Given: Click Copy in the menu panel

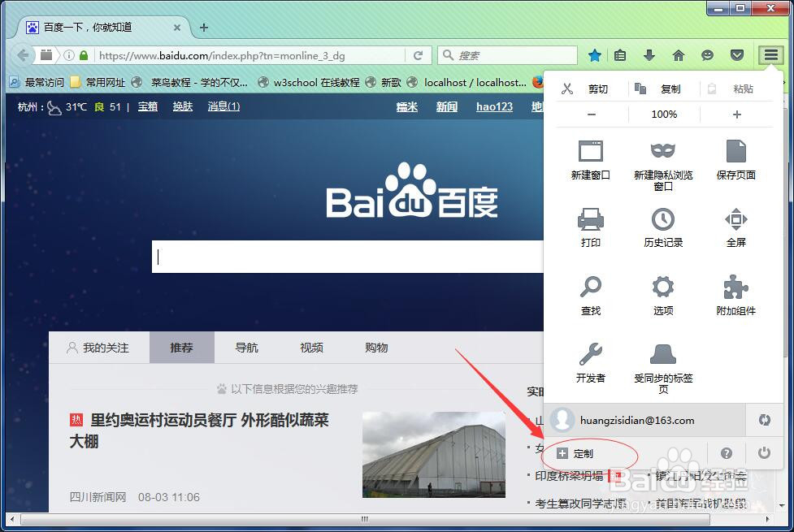Looking at the screenshot, I should click(664, 89).
